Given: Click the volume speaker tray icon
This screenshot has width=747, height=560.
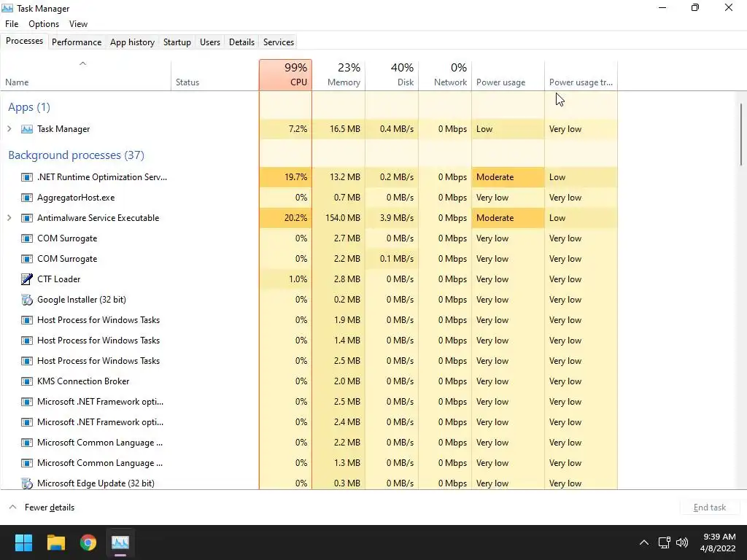Looking at the screenshot, I should click(682, 542).
